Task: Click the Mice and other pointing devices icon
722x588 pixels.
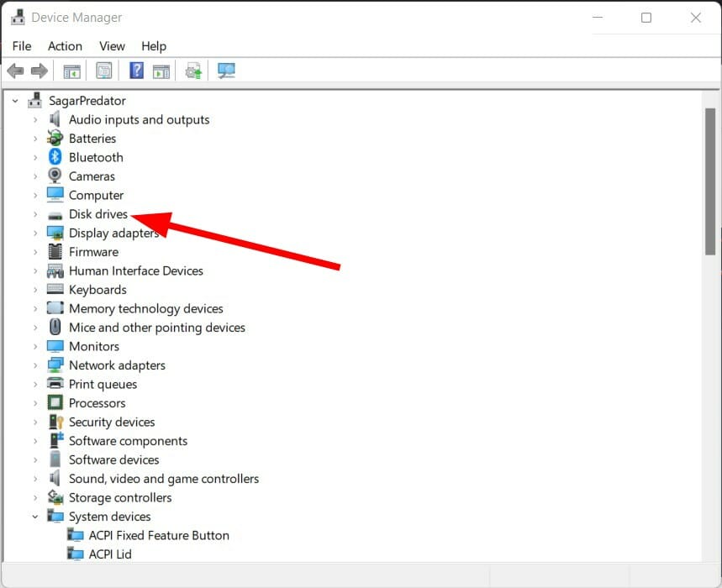Action: (55, 327)
